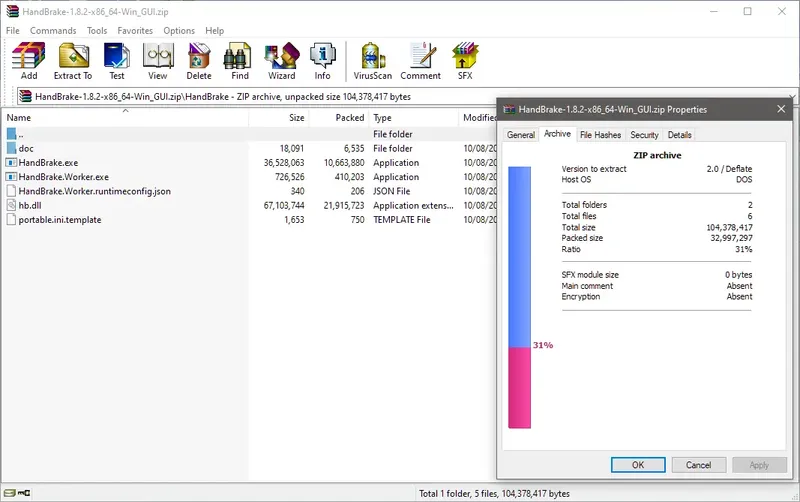Click the size value 36,528,063
This screenshot has width=800, height=502.
[x=284, y=163]
